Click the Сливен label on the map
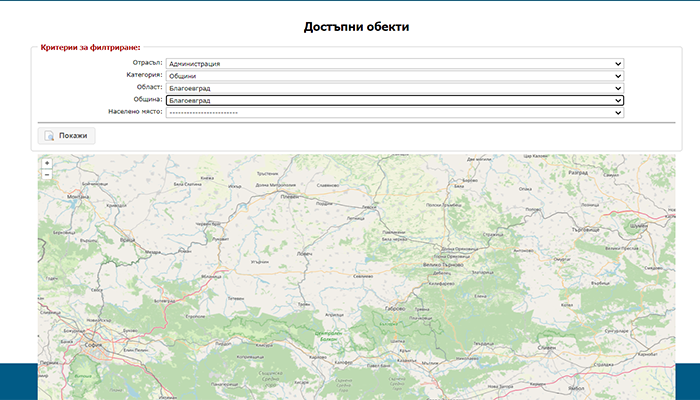The image size is (700, 400). coord(548,347)
